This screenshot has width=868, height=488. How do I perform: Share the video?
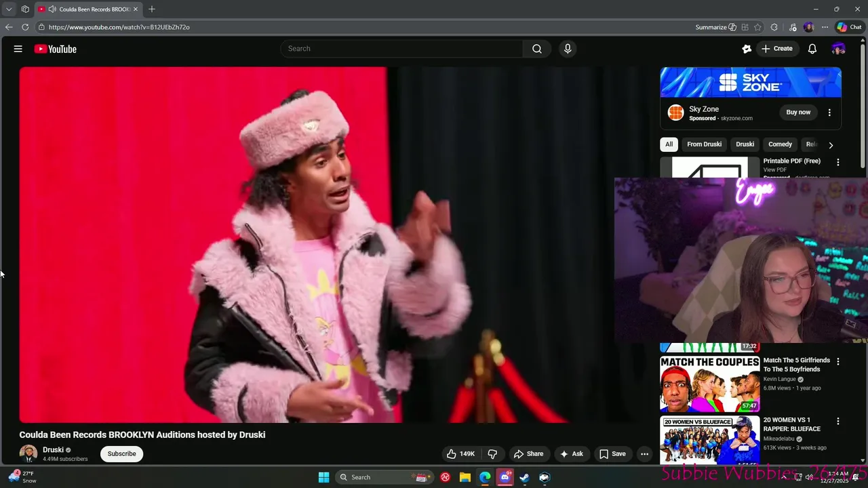(528, 454)
